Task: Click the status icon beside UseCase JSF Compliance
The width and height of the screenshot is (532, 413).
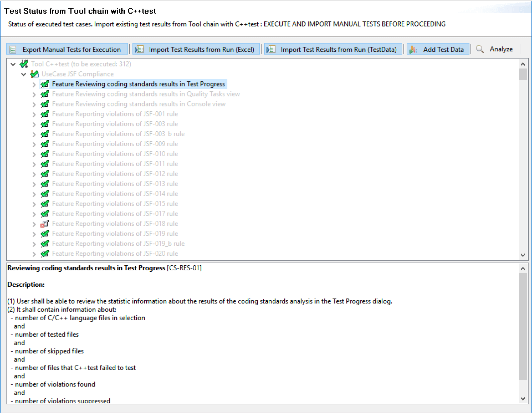Action: (34, 74)
